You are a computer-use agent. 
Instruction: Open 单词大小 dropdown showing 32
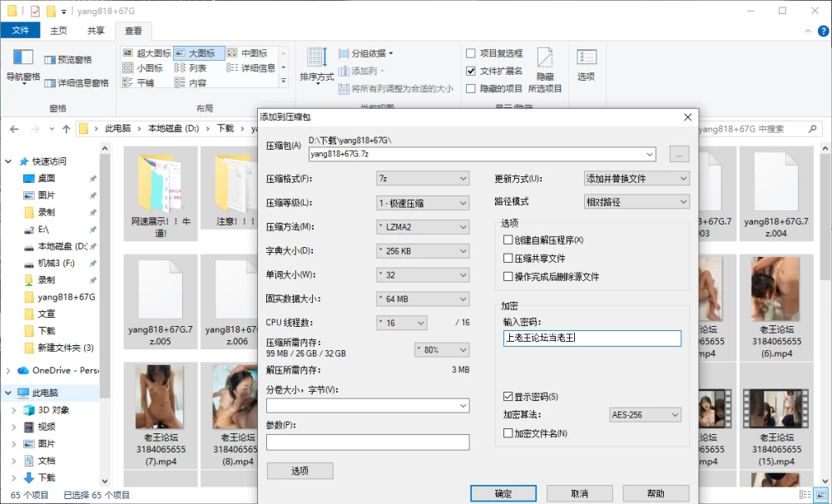coord(423,274)
